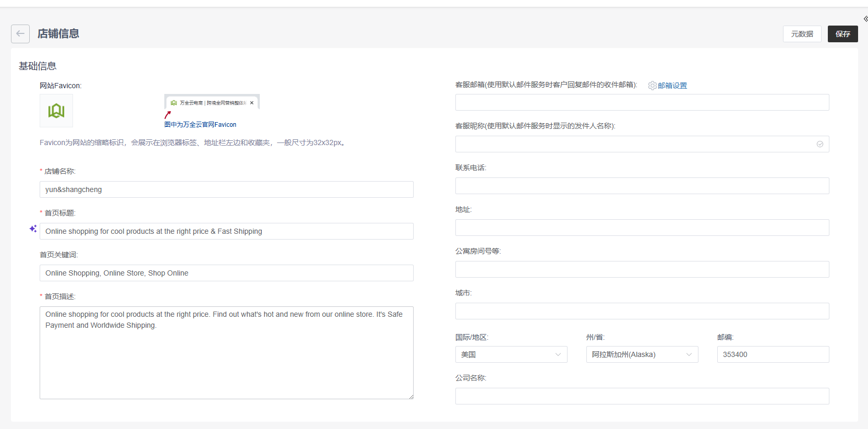Viewport: 868px width, 429px height.
Task: Click the back arrow button
Action: click(20, 34)
